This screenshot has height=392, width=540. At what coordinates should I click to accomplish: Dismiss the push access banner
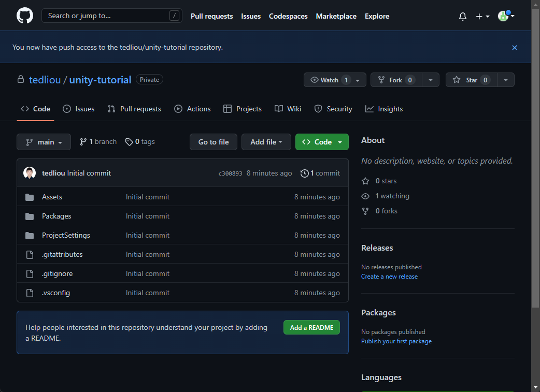coord(514,48)
